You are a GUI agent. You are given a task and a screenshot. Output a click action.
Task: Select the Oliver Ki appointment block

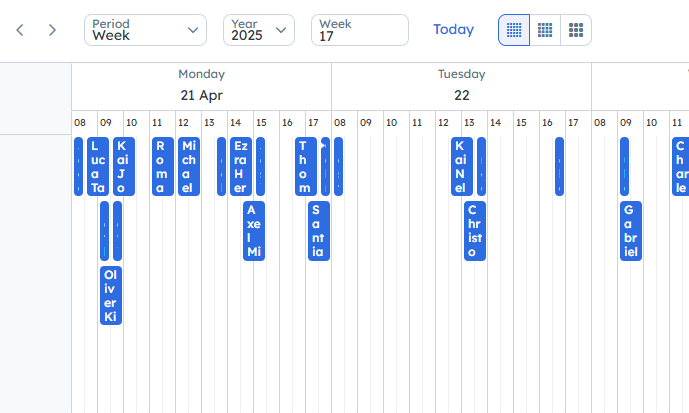tap(110, 295)
